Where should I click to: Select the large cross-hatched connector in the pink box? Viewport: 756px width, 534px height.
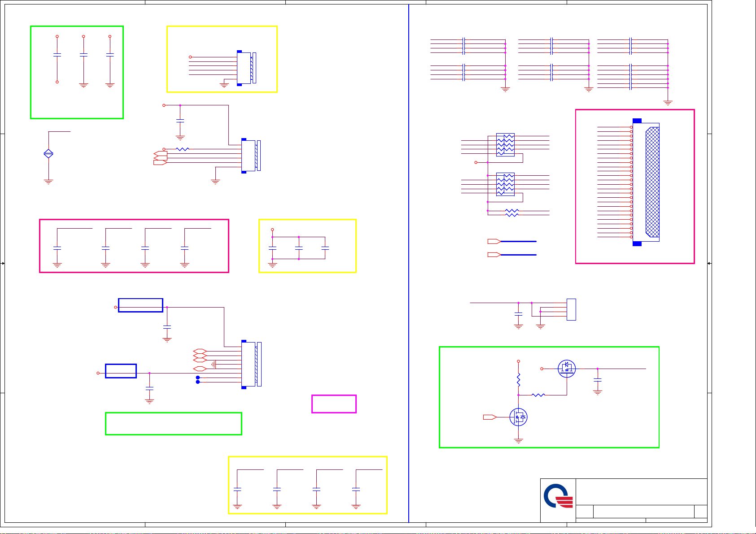(646, 182)
